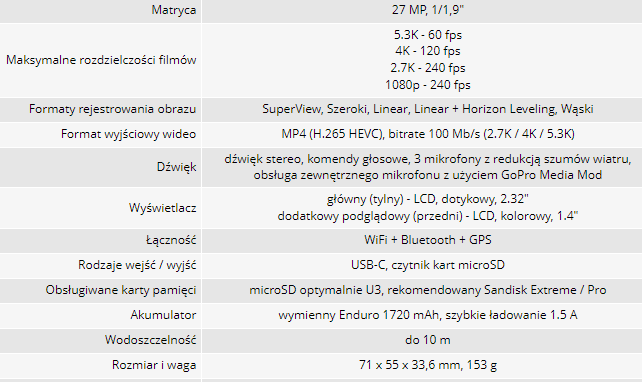The width and height of the screenshot is (642, 382).
Task: Click the Wodoszczelność do 10 m value
Action: pos(427,340)
